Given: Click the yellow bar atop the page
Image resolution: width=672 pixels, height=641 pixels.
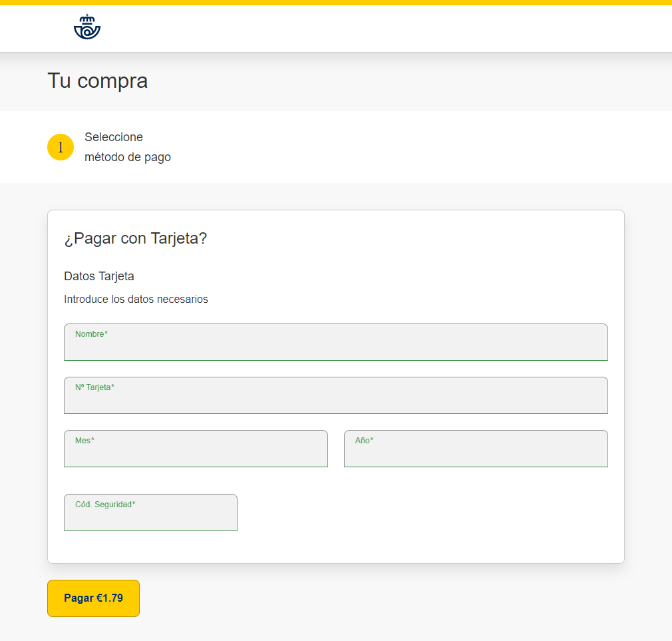Looking at the screenshot, I should point(335,2).
